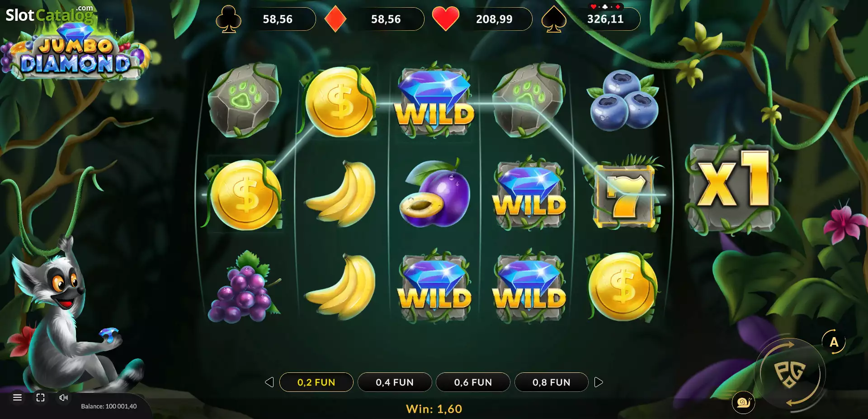
Task: Choose the 0,8 FUN bet
Action: point(551,382)
